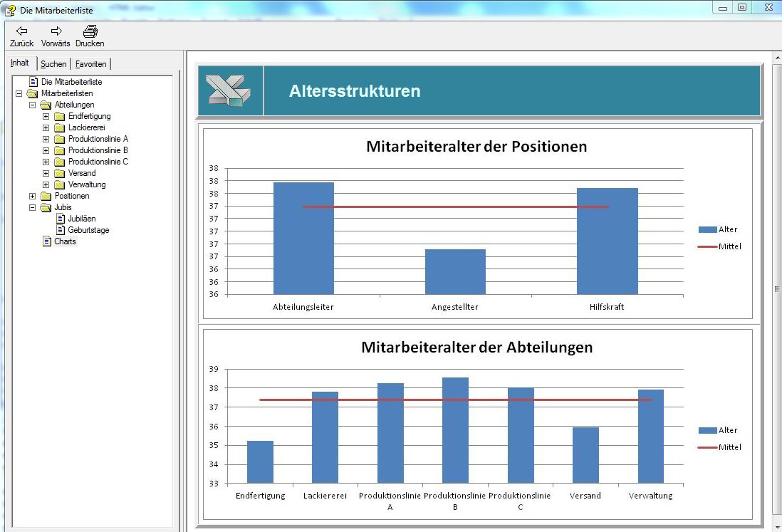Click the content pane vertical scrollbar
The width and height of the screenshot is (782, 532).
tap(776, 288)
